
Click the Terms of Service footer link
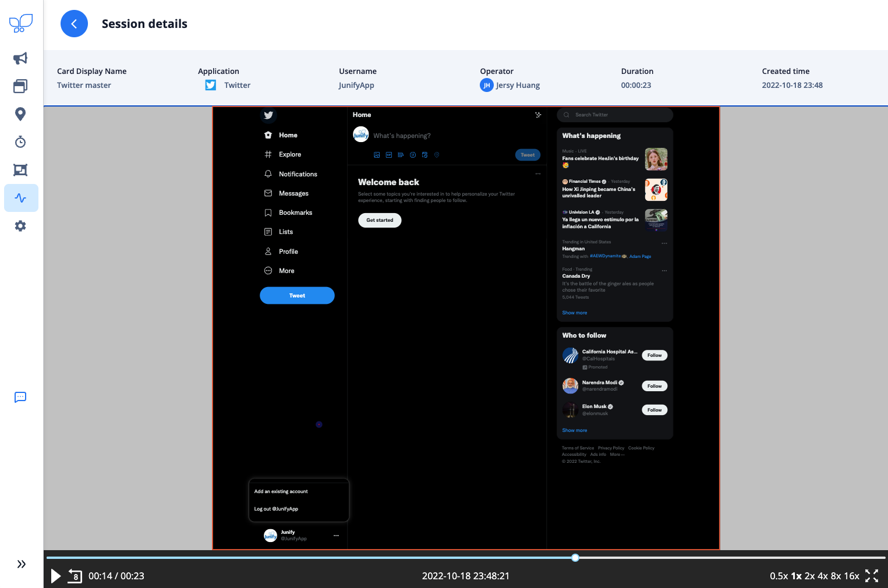pyautogui.click(x=578, y=448)
